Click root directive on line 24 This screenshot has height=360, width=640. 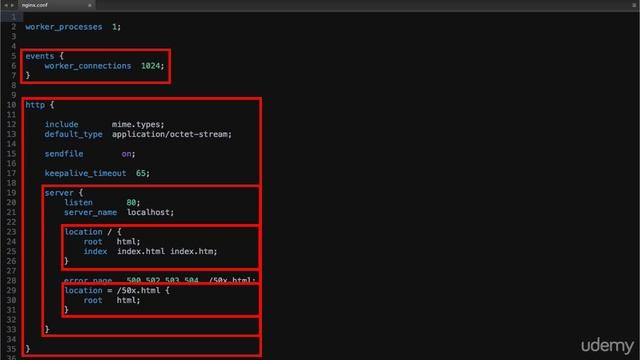pos(93,242)
